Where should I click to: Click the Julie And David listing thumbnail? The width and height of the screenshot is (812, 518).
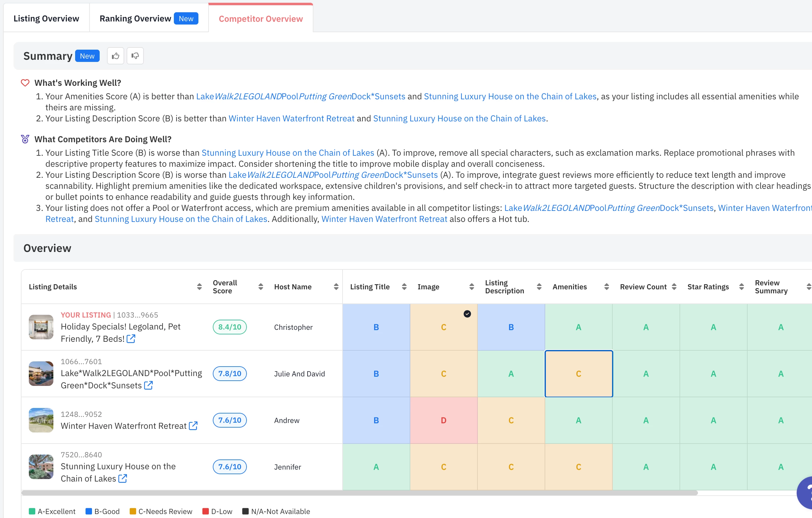(41, 374)
